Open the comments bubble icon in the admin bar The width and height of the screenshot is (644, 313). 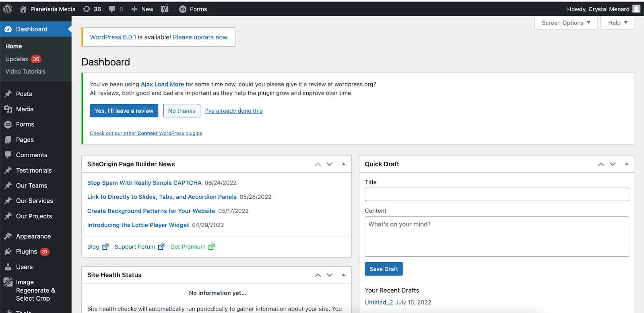[112, 9]
